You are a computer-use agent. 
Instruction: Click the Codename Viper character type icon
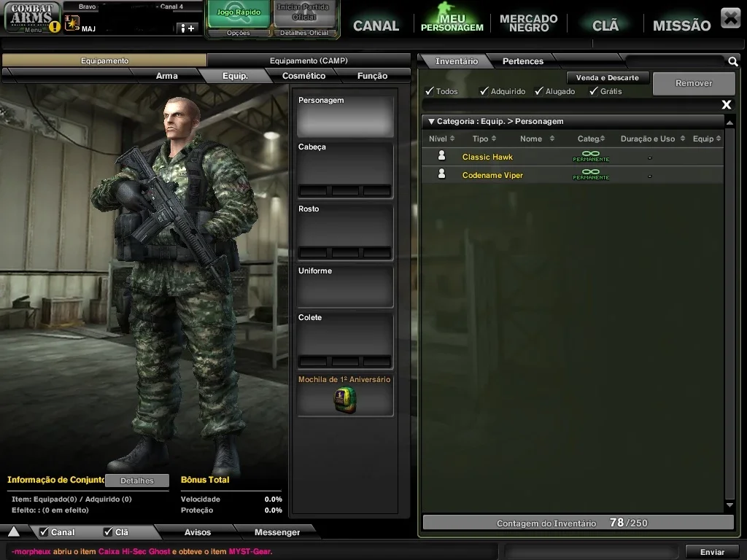coord(441,174)
